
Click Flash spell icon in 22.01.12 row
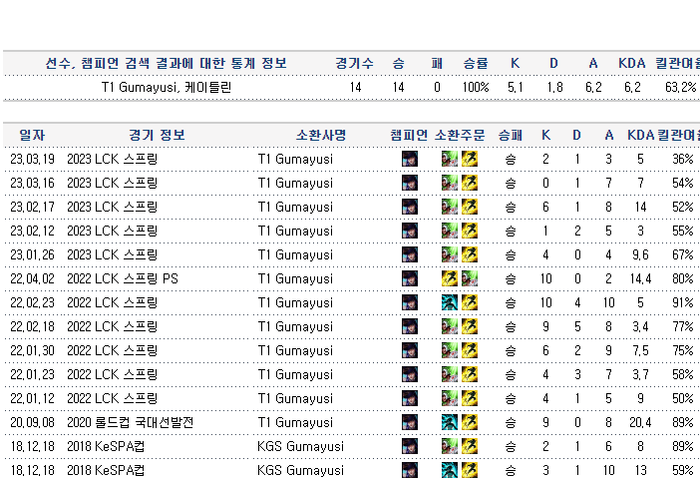(468, 399)
